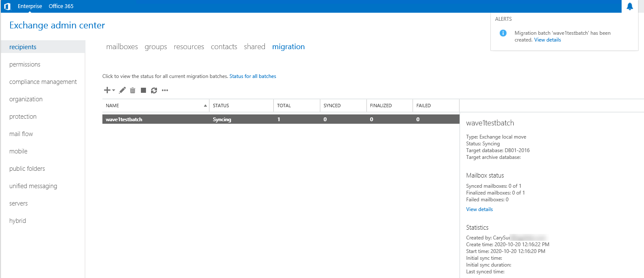Open the More options ellipsis menu

[165, 90]
